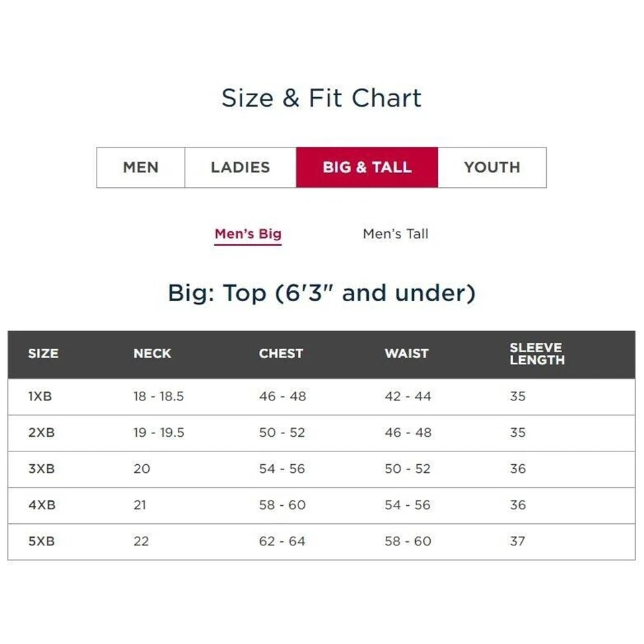This screenshot has width=644, height=644.
Task: Click the SIZE column header
Action: point(43,354)
